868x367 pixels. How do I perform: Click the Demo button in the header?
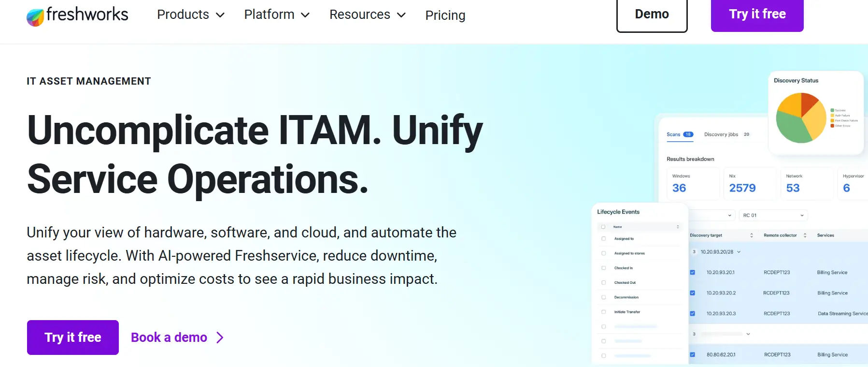pyautogui.click(x=652, y=15)
